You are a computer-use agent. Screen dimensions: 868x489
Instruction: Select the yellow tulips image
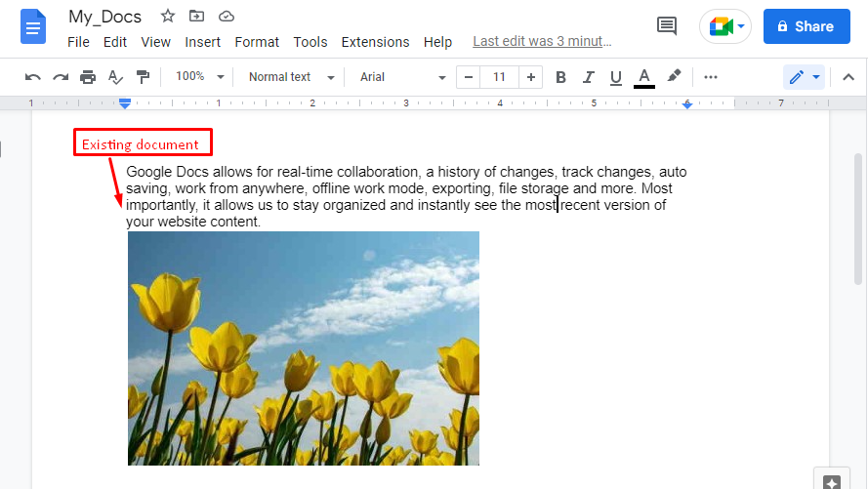304,348
